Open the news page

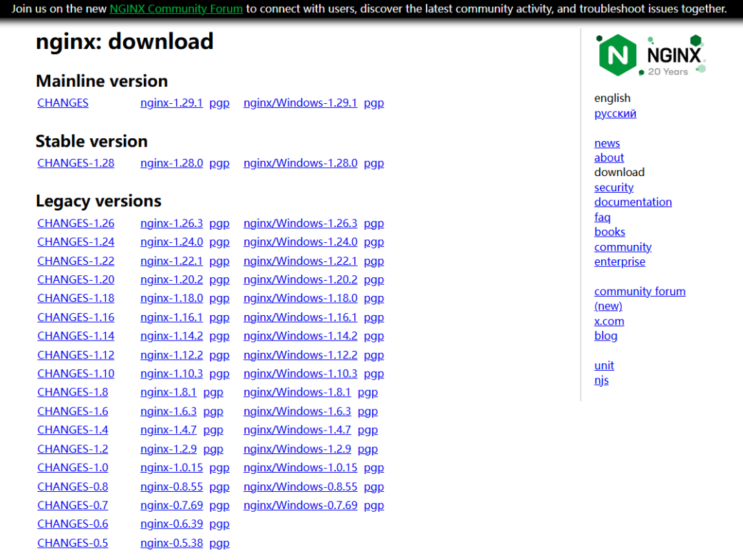tap(607, 142)
